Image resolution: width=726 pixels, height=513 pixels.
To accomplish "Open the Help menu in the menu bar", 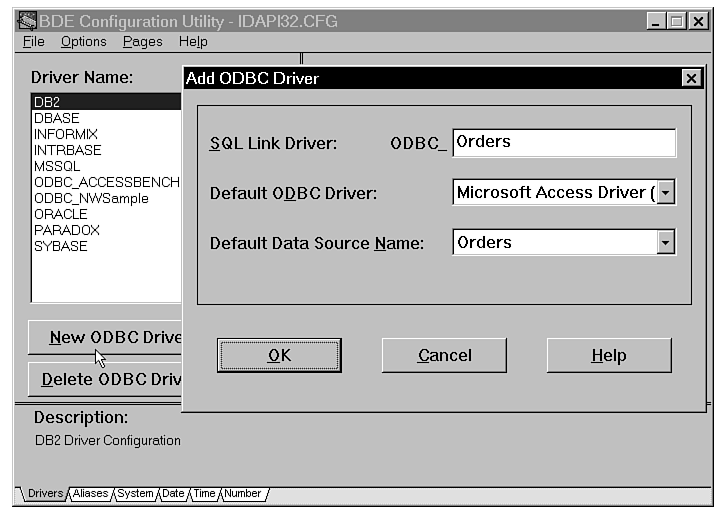I will (193, 41).
